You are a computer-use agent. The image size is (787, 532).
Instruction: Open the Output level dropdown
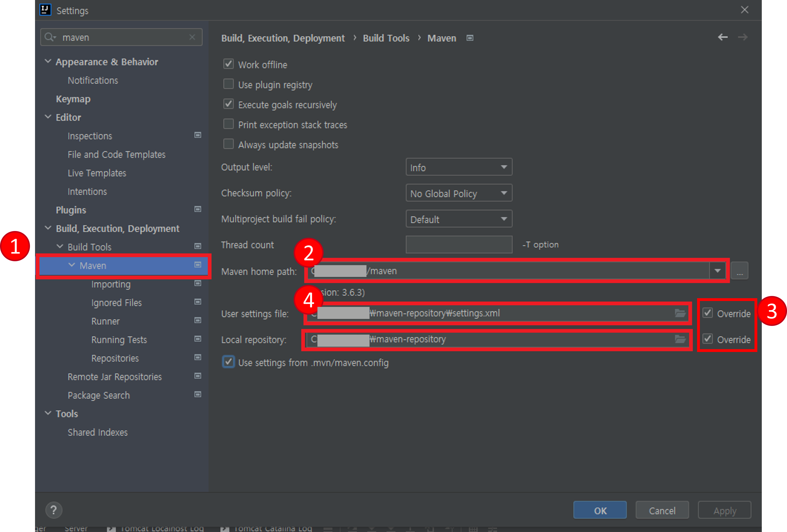(x=459, y=167)
